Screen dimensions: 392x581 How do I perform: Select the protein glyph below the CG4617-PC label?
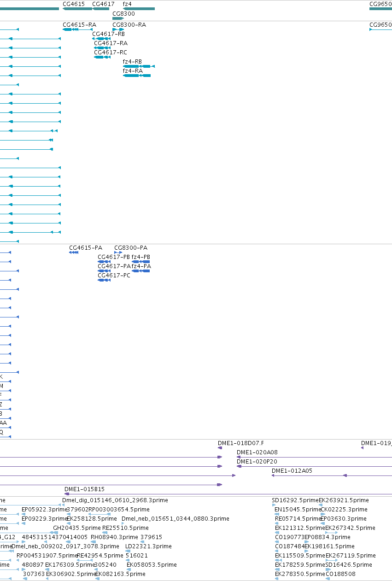point(104,280)
